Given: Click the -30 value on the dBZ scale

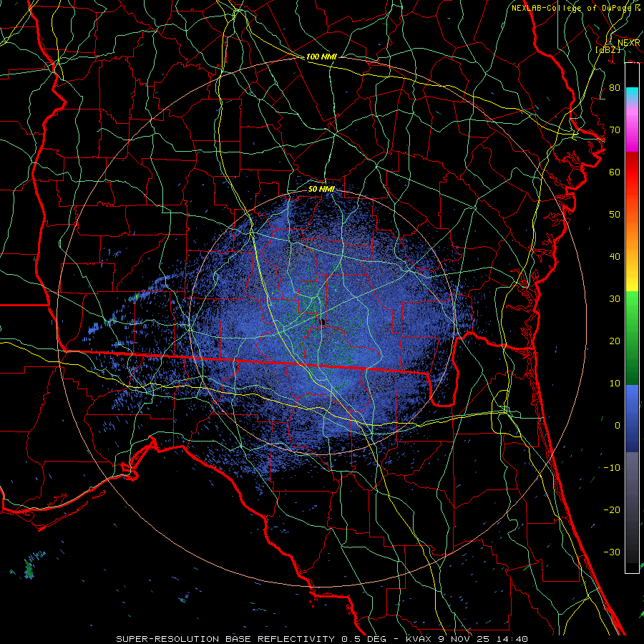Looking at the screenshot, I should point(612,552).
